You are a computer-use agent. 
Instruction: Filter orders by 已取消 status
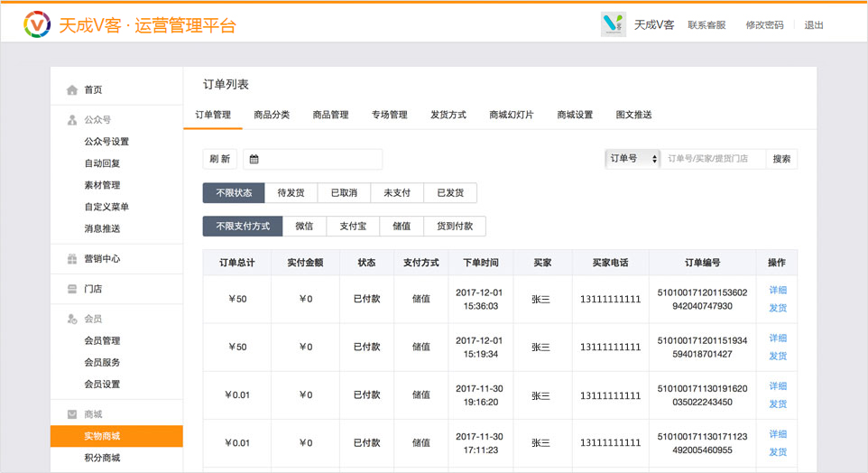[344, 193]
